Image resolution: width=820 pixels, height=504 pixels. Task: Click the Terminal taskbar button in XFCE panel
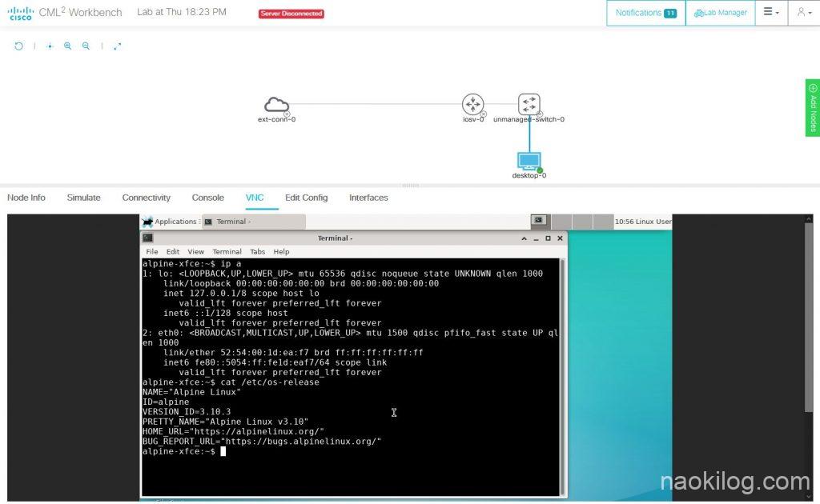tap(254, 222)
